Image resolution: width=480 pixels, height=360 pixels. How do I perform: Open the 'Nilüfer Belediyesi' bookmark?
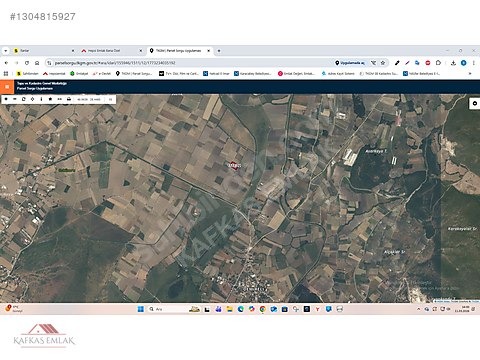pos(422,73)
